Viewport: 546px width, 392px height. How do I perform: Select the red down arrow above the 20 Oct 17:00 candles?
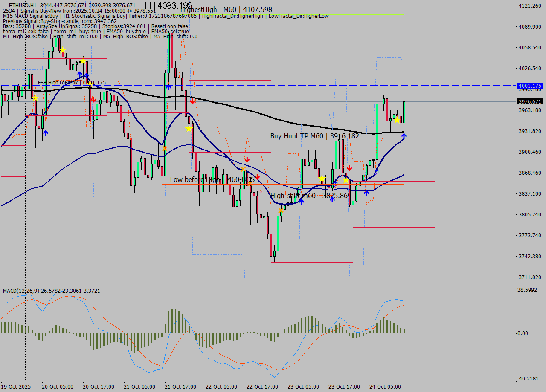click(x=94, y=99)
